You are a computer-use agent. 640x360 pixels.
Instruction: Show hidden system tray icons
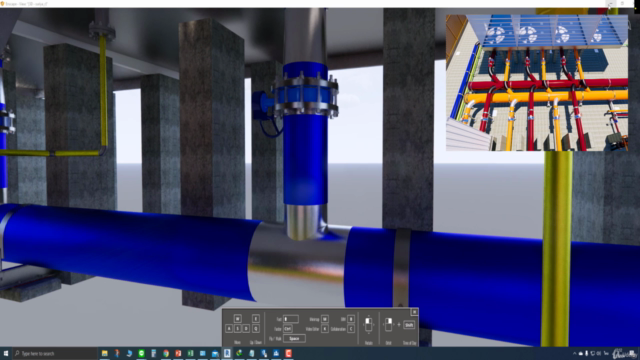click(574, 353)
